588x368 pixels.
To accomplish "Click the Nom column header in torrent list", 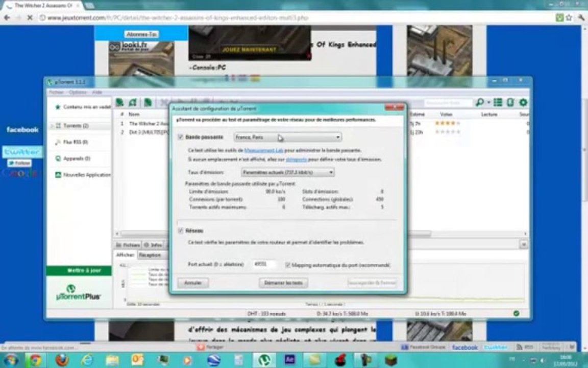I will [x=134, y=114].
